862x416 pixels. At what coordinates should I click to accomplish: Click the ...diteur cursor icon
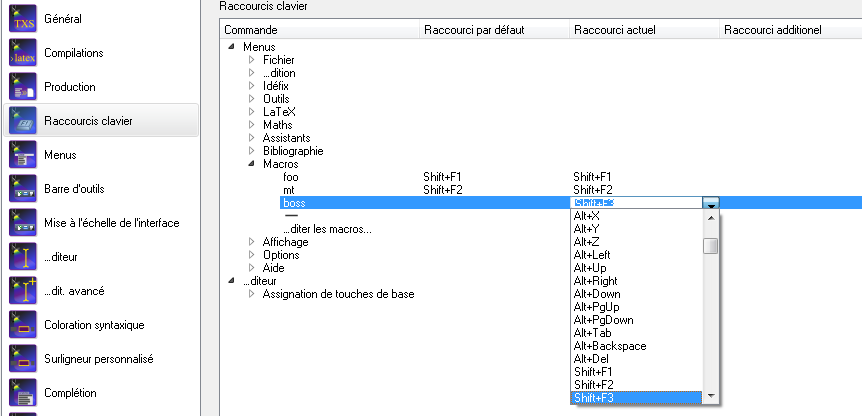tap(23, 257)
